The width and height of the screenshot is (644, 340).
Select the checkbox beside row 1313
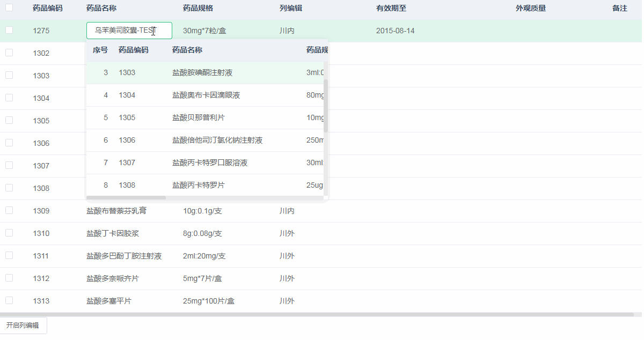9,300
